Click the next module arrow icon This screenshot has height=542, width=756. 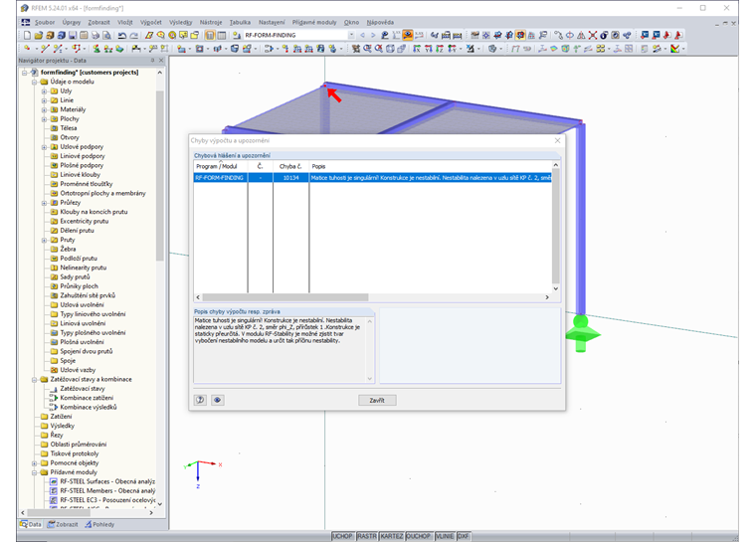click(x=373, y=35)
